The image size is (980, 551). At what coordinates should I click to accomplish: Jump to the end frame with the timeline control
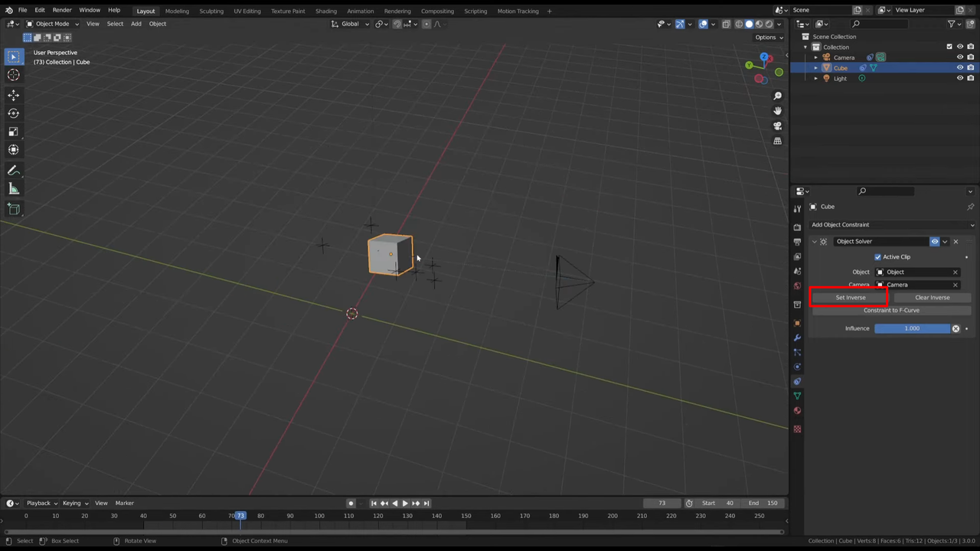[x=426, y=503]
